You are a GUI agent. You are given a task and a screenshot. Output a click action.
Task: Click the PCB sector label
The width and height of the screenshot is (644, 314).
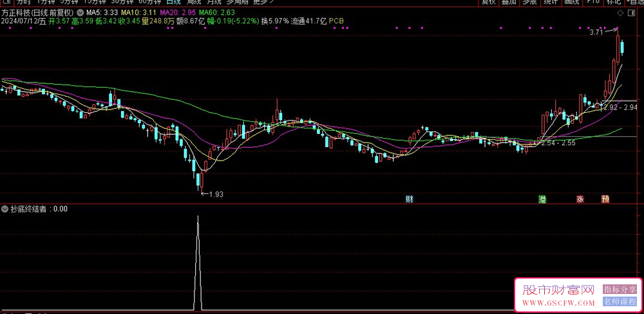tap(337, 21)
